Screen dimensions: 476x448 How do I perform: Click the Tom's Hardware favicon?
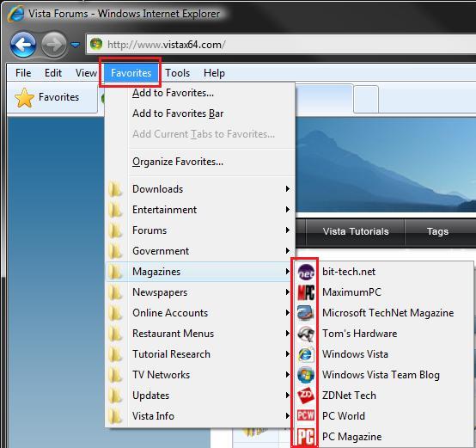306,334
